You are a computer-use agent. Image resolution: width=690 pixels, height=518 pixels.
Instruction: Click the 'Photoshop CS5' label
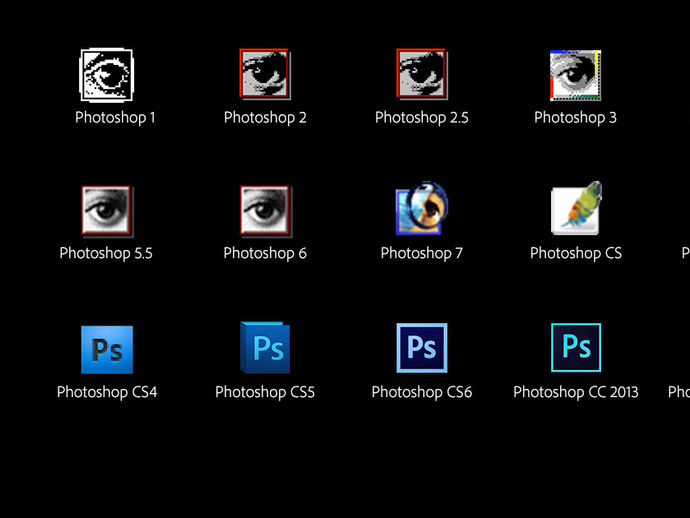coord(265,392)
